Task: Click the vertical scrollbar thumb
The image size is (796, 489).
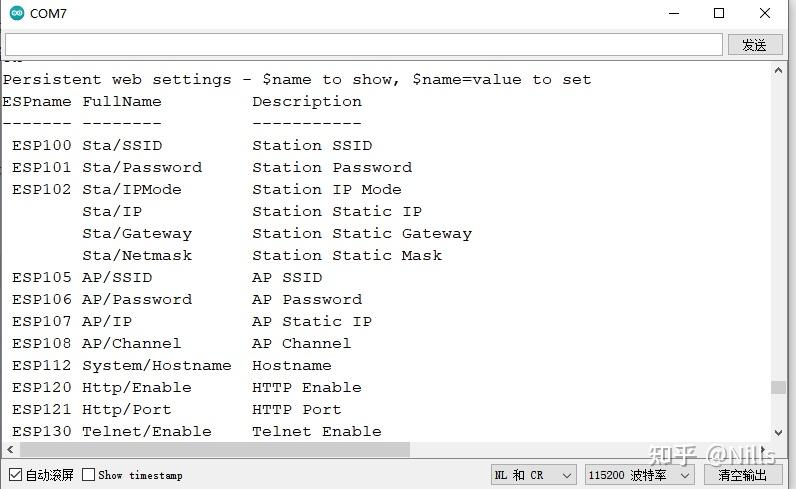Action: pos(778,387)
